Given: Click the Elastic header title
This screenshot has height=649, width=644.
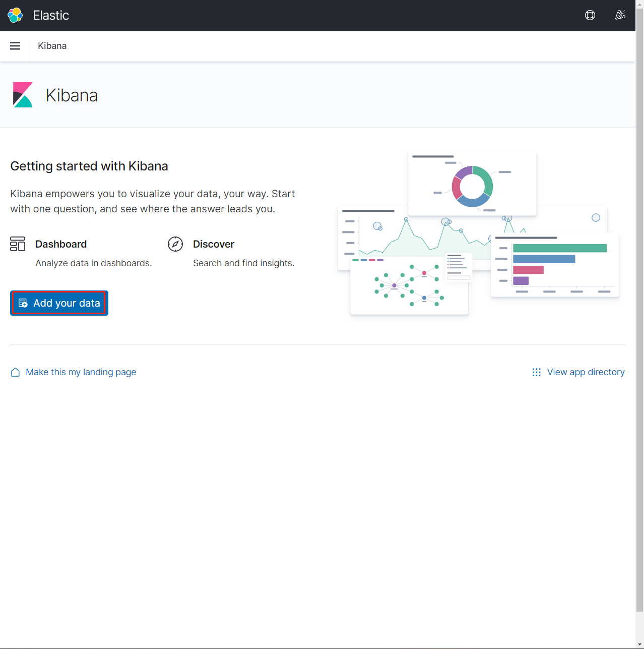Looking at the screenshot, I should (51, 15).
